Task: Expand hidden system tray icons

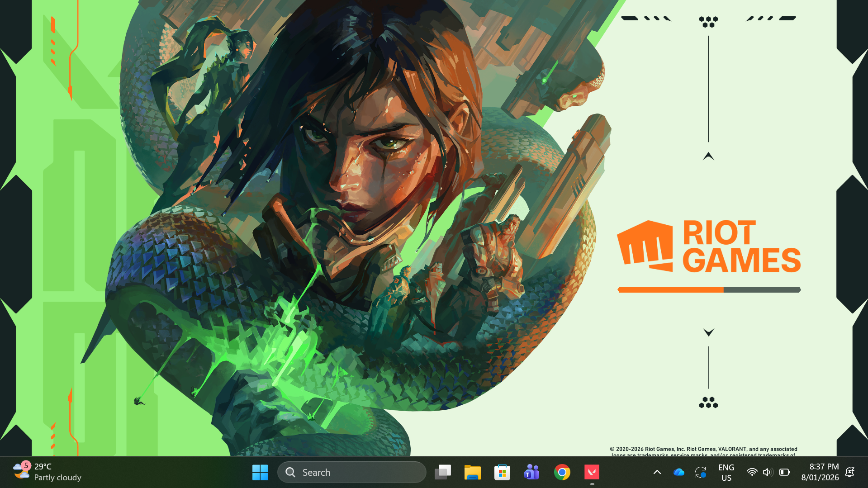Action: 657,472
